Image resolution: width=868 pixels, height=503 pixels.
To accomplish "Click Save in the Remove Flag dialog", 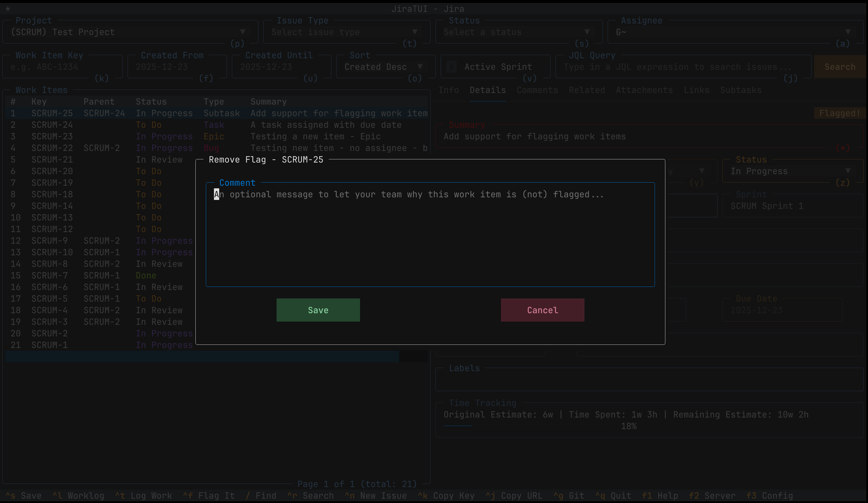I will tap(318, 310).
